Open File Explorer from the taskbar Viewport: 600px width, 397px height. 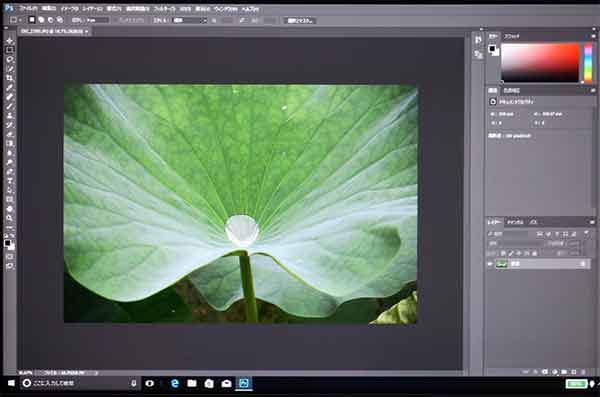192,383
